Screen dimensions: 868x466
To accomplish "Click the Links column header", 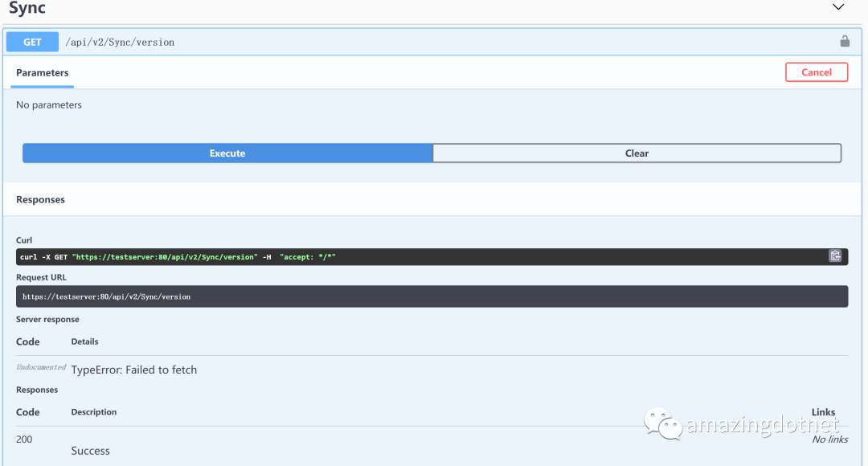I will [823, 412].
